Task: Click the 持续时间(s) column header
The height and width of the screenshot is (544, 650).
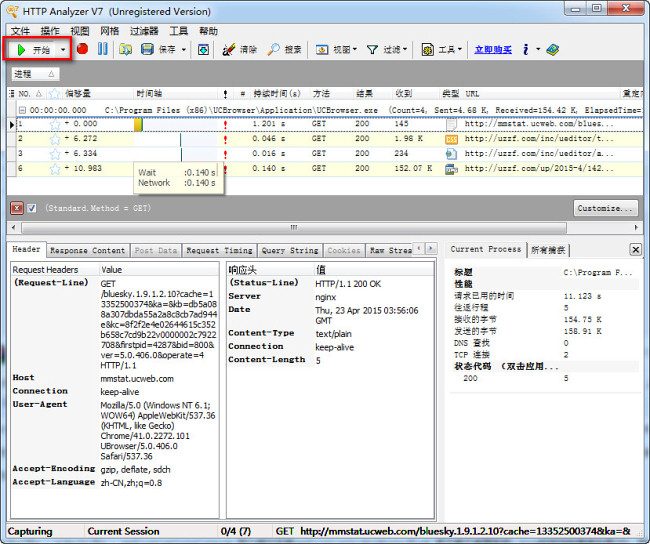Action: tap(277, 94)
